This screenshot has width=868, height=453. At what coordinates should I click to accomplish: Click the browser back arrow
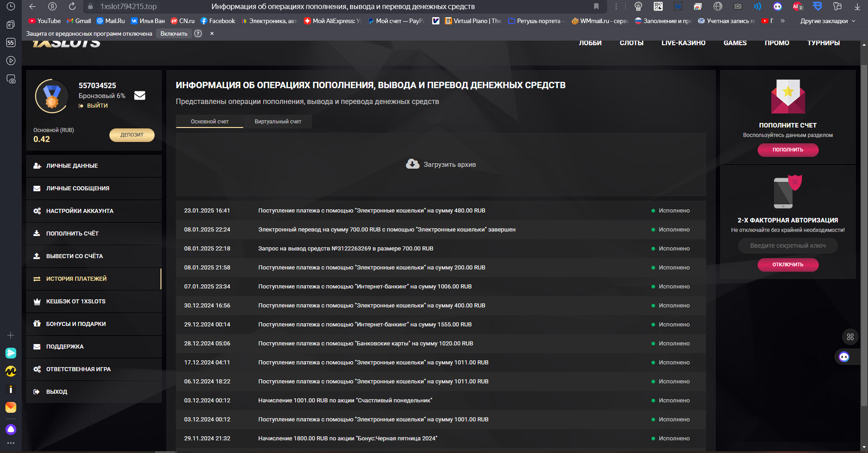pyautogui.click(x=32, y=6)
